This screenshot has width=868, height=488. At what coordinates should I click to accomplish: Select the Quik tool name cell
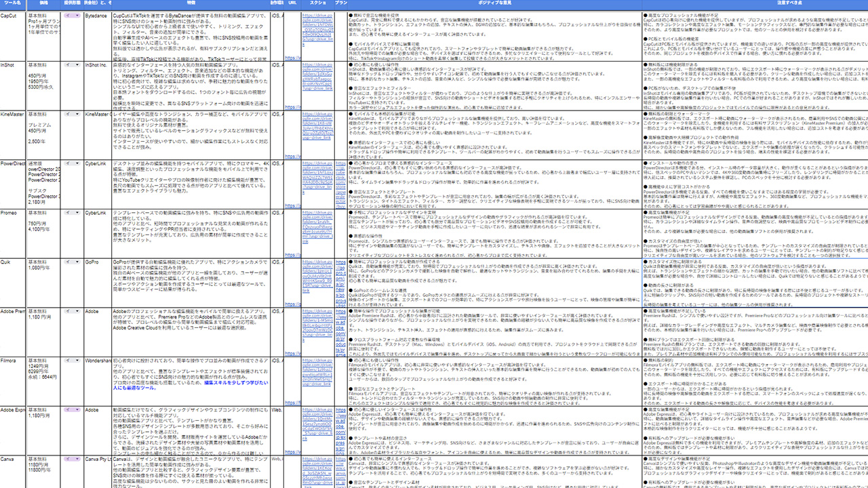click(x=13, y=283)
